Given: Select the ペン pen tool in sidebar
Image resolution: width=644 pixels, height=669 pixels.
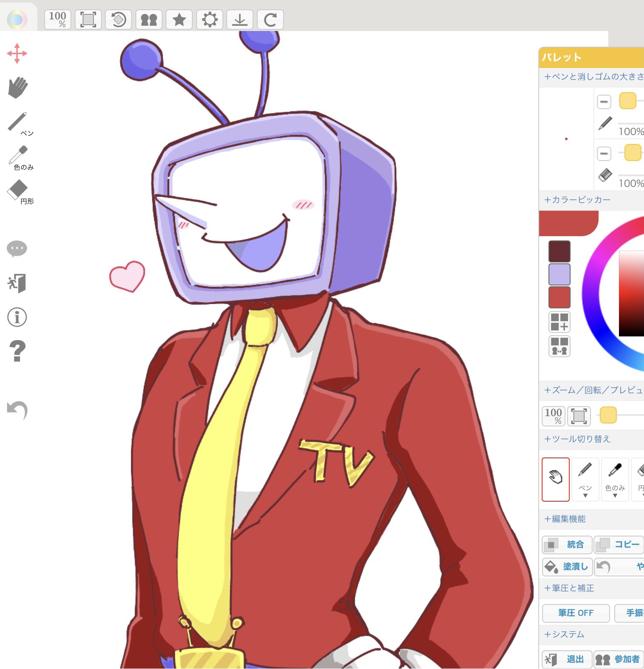Looking at the screenshot, I should (20, 123).
